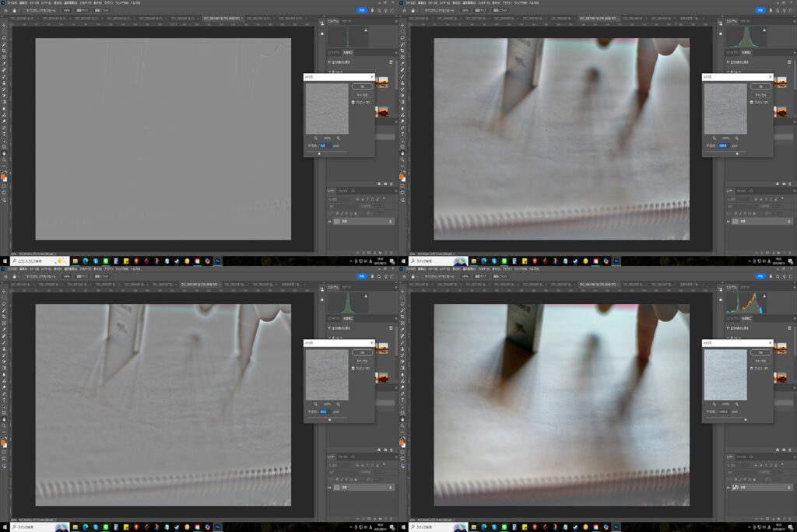This screenshot has height=532, width=797.
Task: Toggle layer visibility eye in top-right Layers panel
Action: click(729, 221)
